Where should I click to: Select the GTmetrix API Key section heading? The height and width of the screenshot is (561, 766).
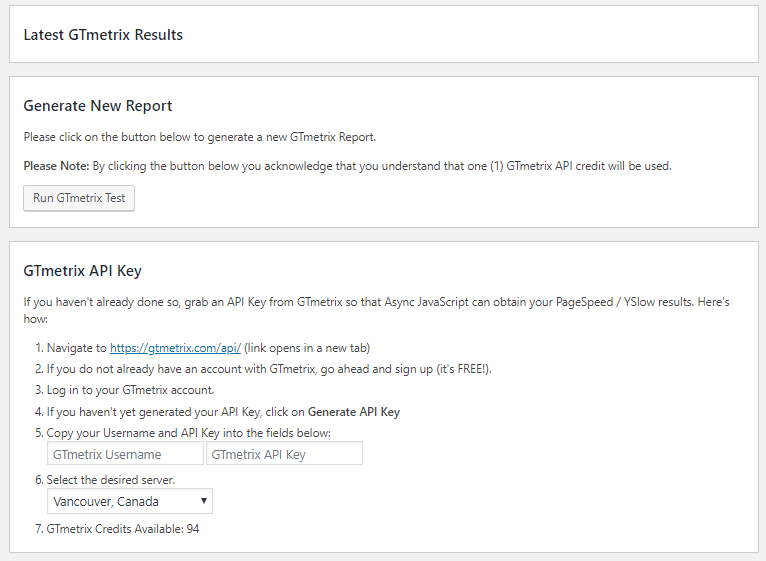pyautogui.click(x=83, y=270)
